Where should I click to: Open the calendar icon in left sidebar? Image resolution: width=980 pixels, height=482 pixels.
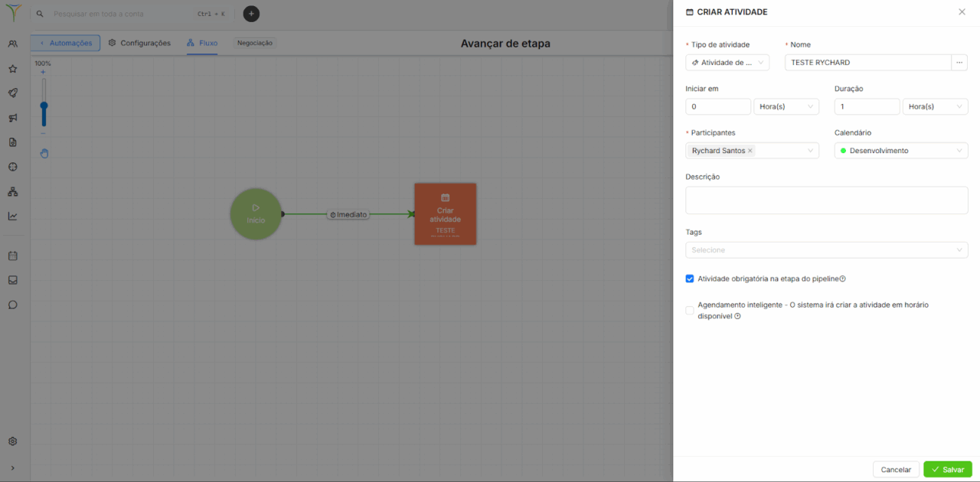point(13,256)
